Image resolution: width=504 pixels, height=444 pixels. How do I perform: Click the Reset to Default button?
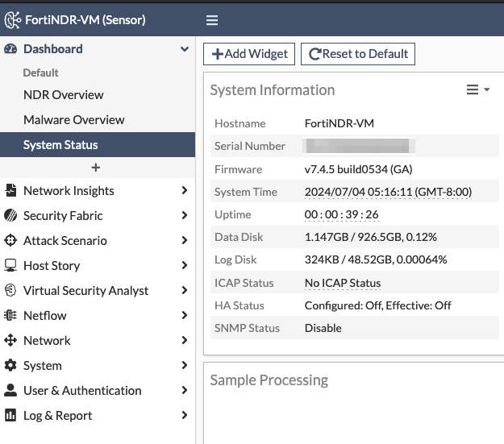click(x=358, y=54)
